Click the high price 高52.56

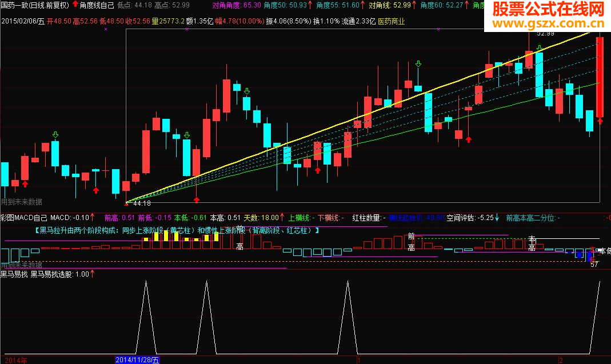coord(85,21)
